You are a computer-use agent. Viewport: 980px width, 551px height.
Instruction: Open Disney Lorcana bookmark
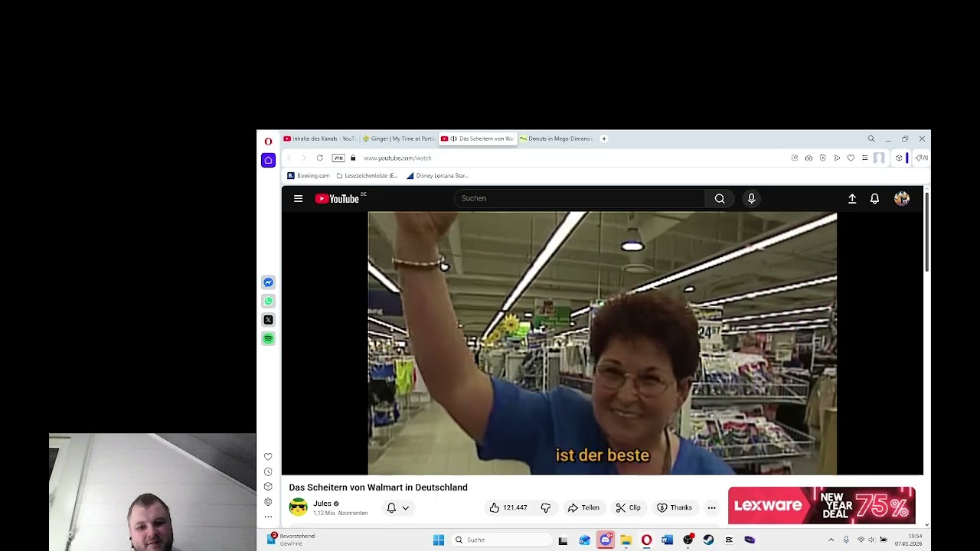(x=437, y=175)
